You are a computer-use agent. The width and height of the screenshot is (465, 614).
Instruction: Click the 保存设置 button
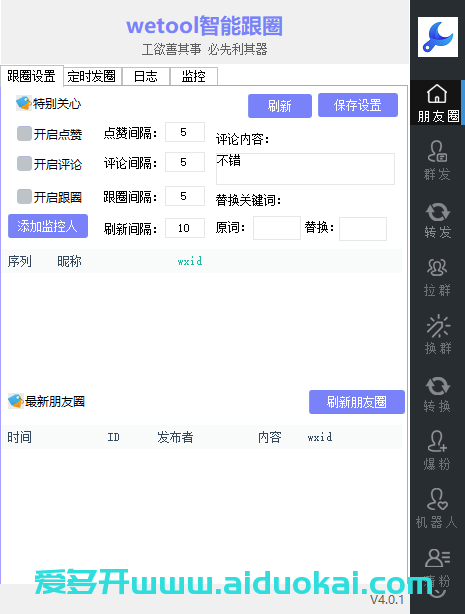358,105
